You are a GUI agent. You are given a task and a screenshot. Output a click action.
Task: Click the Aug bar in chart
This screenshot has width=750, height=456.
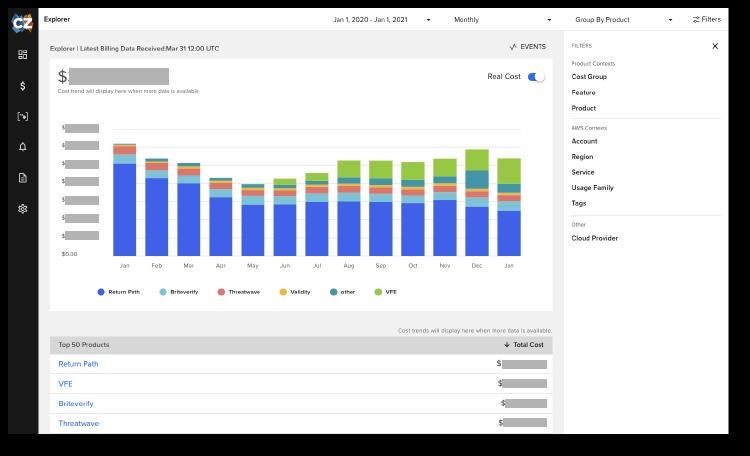349,208
